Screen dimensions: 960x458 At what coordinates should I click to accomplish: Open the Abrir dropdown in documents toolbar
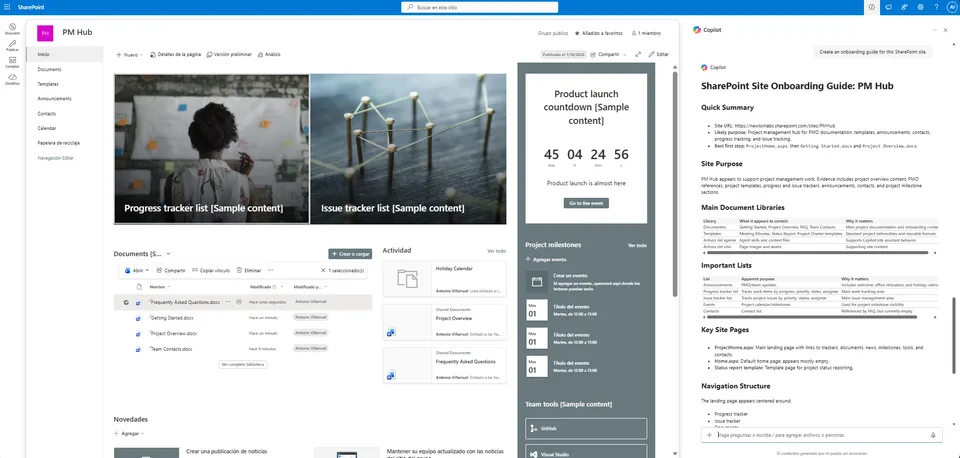137,270
